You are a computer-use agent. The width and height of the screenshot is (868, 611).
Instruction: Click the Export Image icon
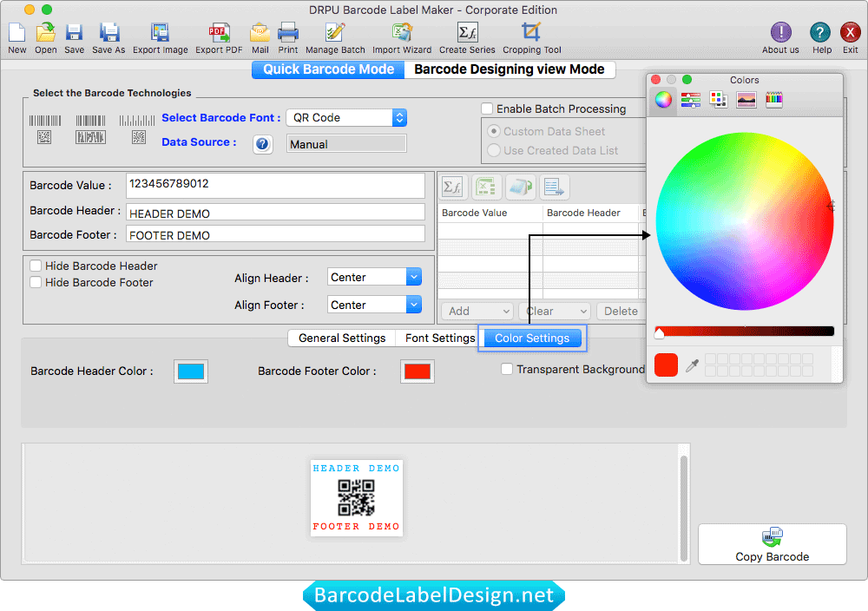pos(160,34)
